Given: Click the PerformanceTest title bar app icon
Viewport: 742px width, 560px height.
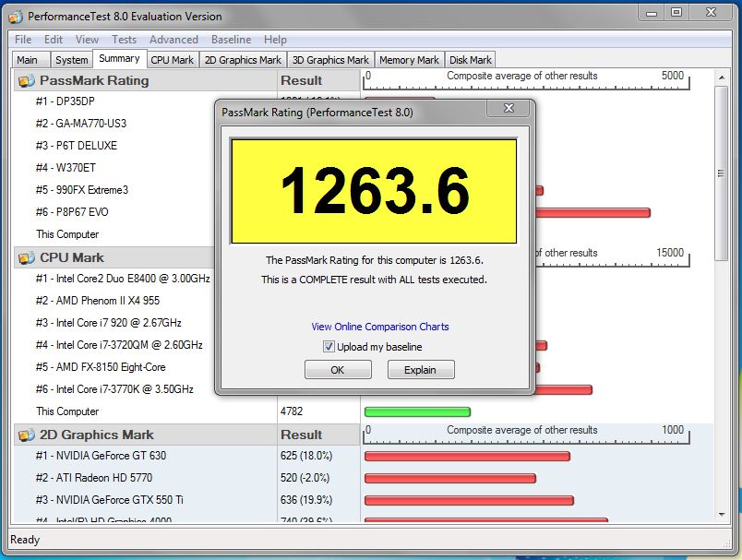Looking at the screenshot, I should pos(16,17).
